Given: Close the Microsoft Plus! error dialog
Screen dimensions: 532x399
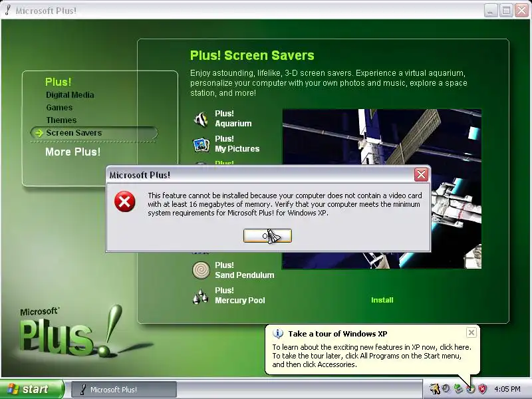Looking at the screenshot, I should (x=421, y=175).
